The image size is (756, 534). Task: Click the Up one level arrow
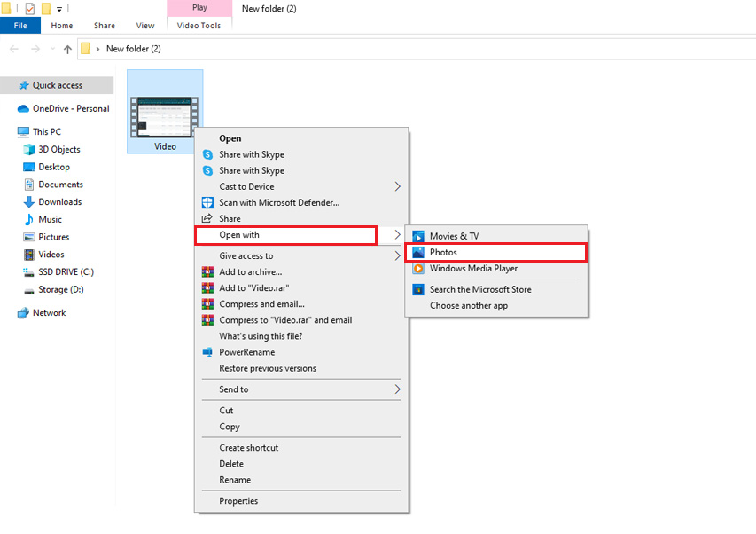(x=67, y=49)
